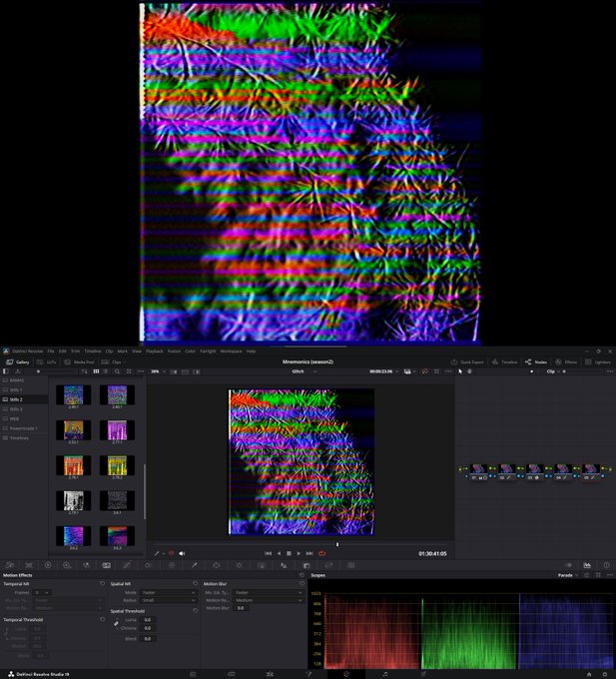
Task: Open the Color Match palette
Action: [29, 565]
